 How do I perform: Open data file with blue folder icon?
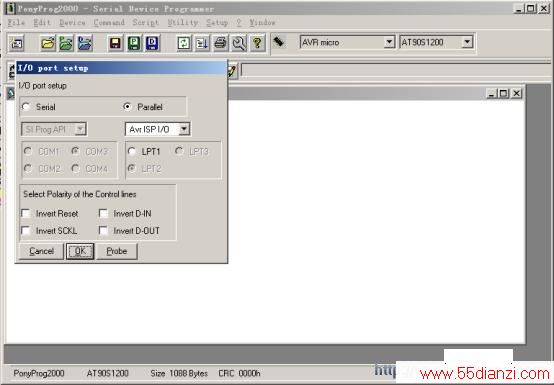click(85, 43)
